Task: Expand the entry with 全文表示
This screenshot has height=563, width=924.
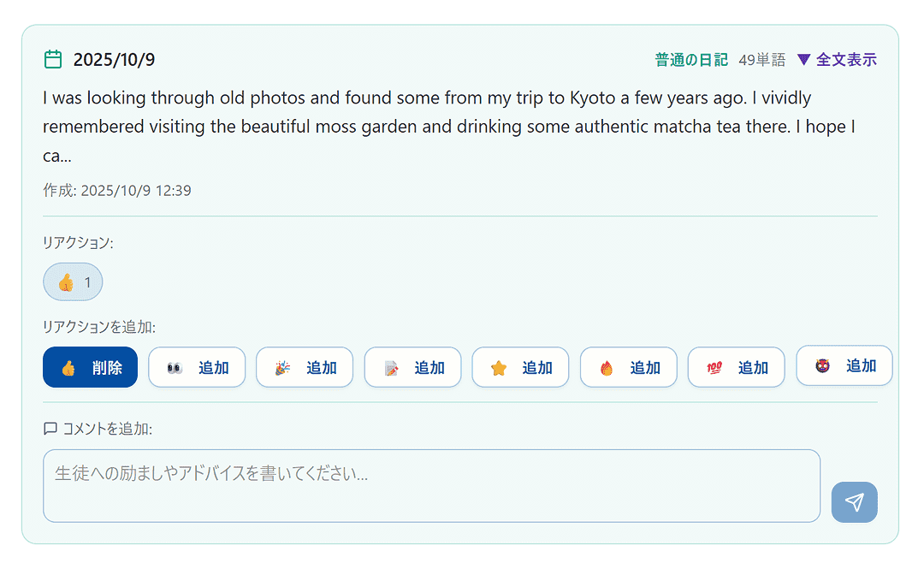Action: 837,60
